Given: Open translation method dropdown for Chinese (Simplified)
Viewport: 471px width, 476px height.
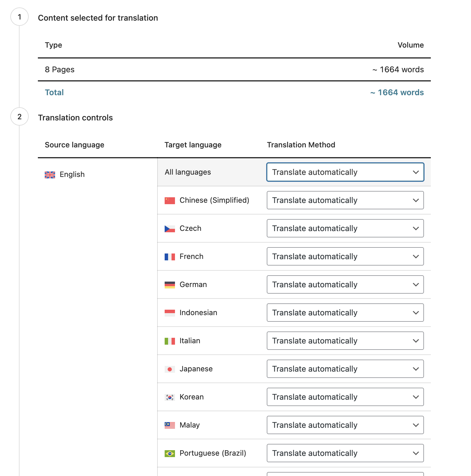Looking at the screenshot, I should point(345,200).
